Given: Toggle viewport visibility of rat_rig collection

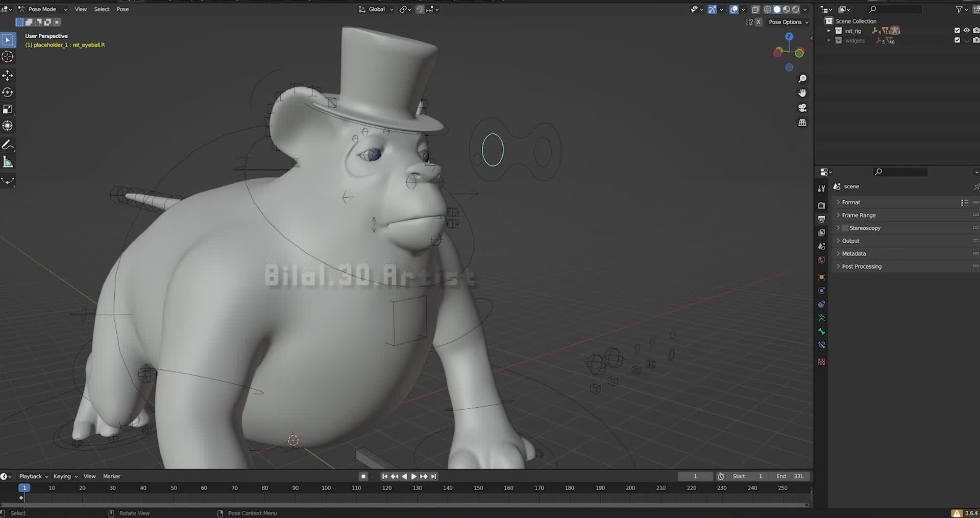Looking at the screenshot, I should [966, 30].
